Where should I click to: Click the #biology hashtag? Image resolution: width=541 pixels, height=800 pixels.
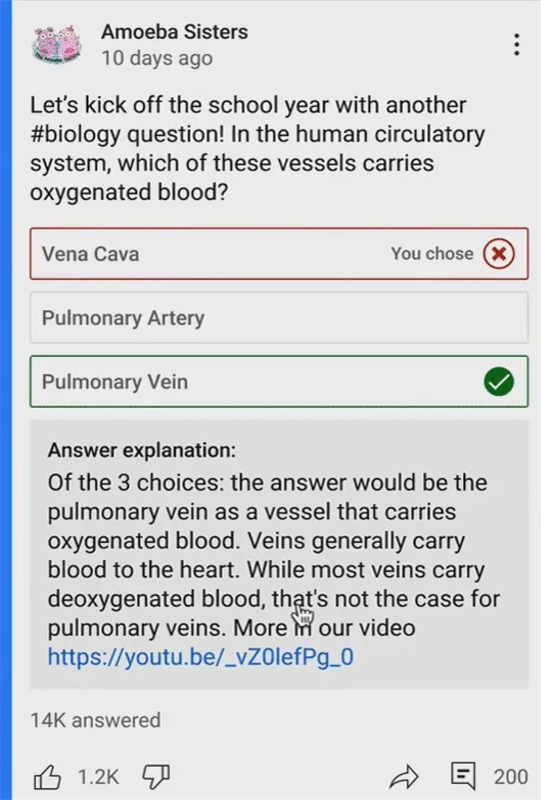pos(76,135)
